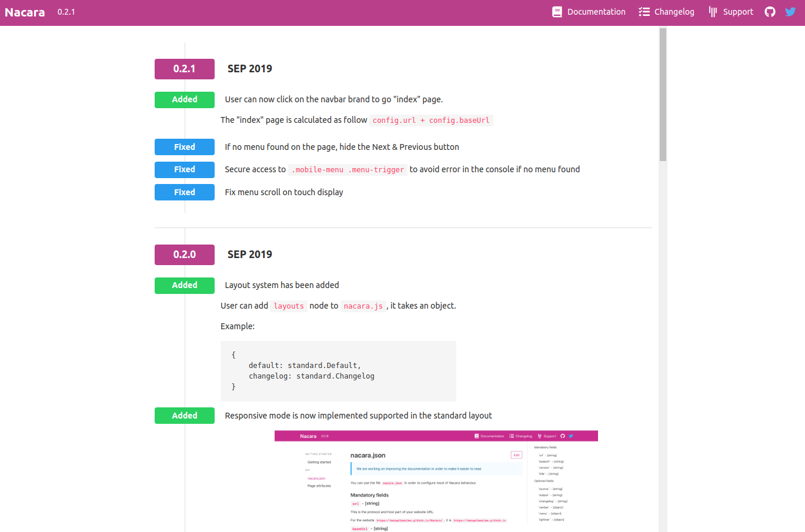Click text 'Fix menu scroll on touch display'
The image size is (805, 532).
point(284,192)
